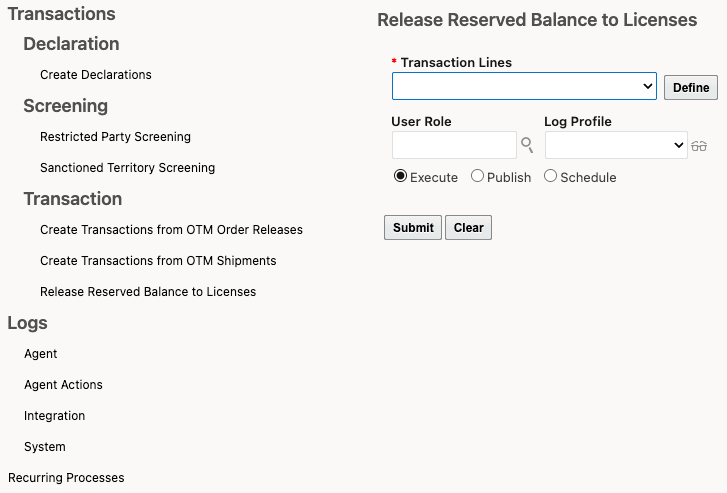
Task: Click the Log Profile view glasses icon
Action: pos(699,146)
